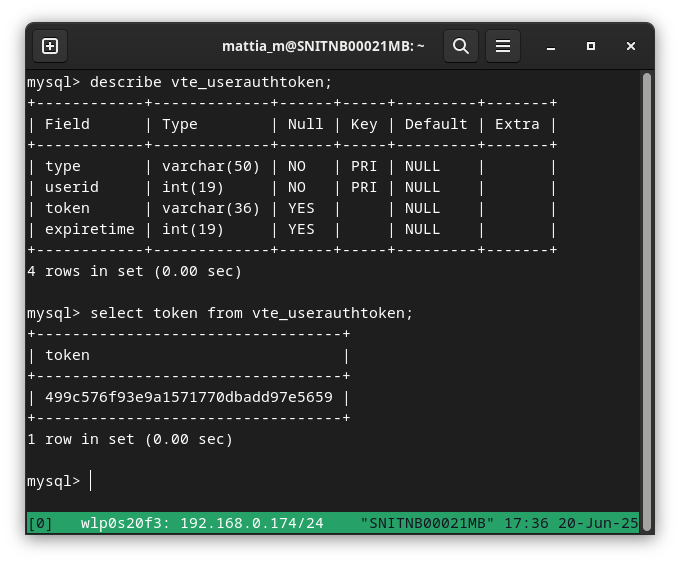Open the terminal search icon

point(461,46)
